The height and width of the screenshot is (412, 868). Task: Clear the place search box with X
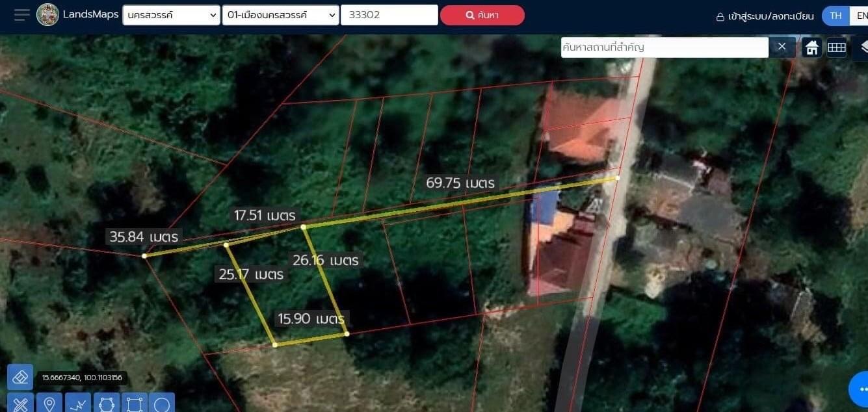[782, 47]
